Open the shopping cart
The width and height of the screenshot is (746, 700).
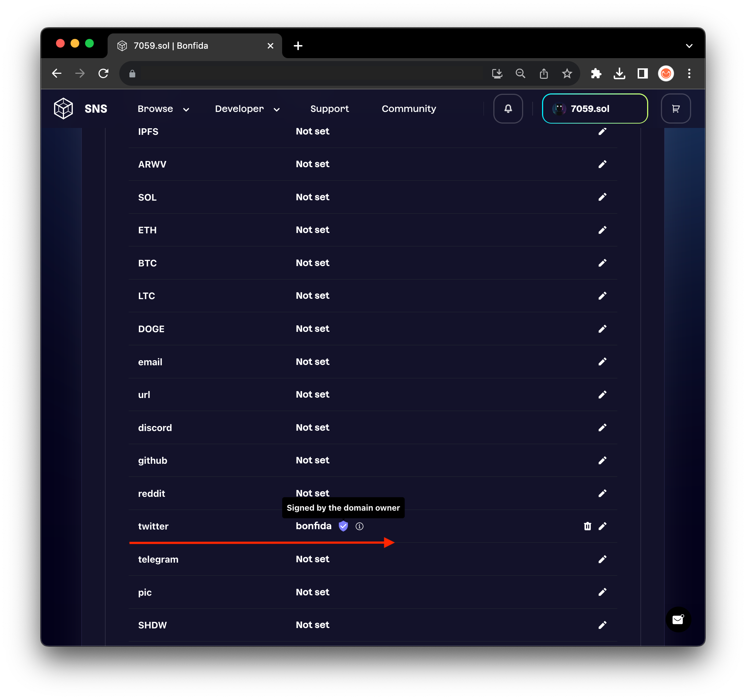pos(675,109)
